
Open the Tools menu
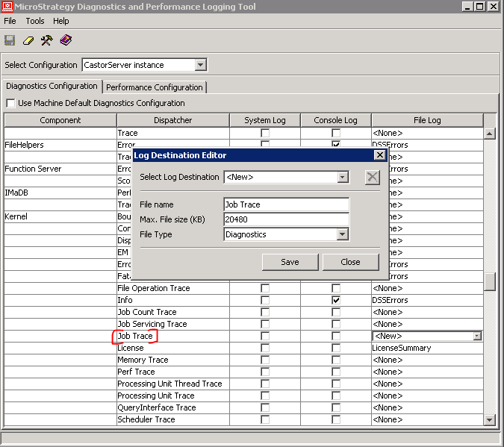pos(35,22)
